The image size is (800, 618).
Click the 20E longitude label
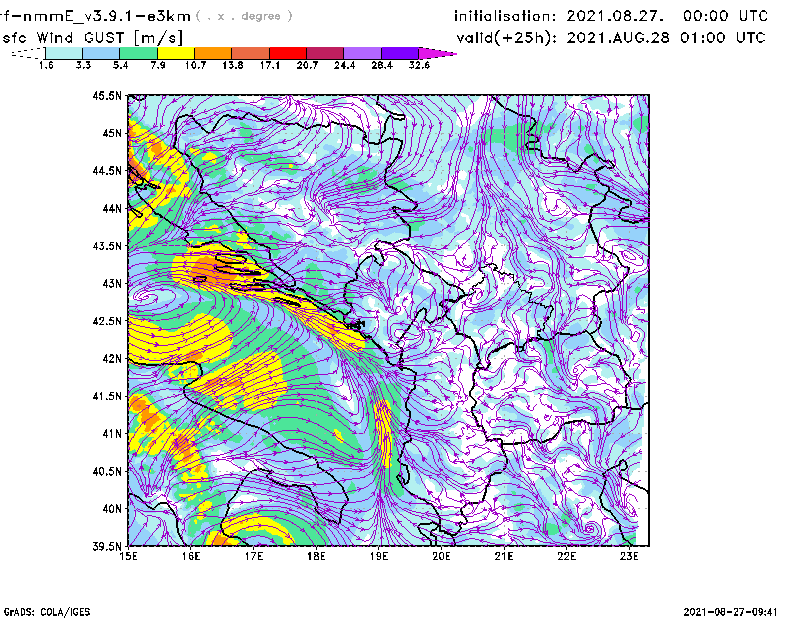(441, 556)
